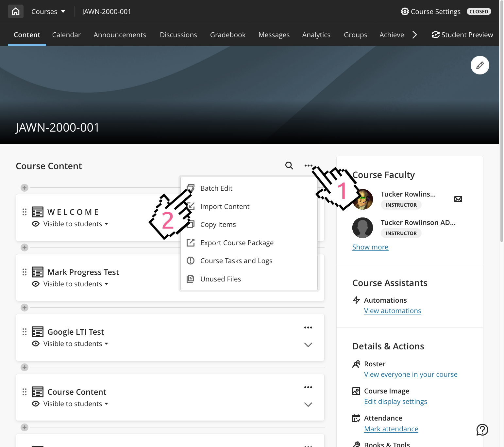Switch to the Gradebook tab
Image resolution: width=504 pixels, height=447 pixels.
tap(227, 35)
